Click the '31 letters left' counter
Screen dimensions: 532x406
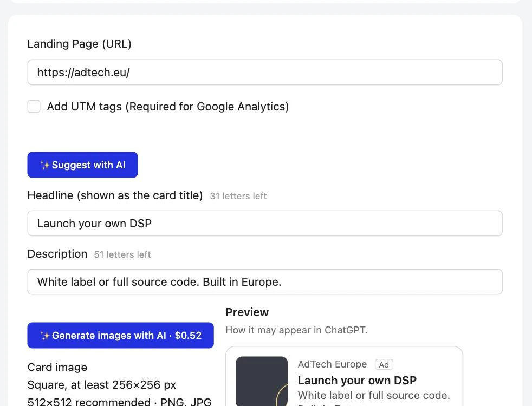[x=238, y=196]
